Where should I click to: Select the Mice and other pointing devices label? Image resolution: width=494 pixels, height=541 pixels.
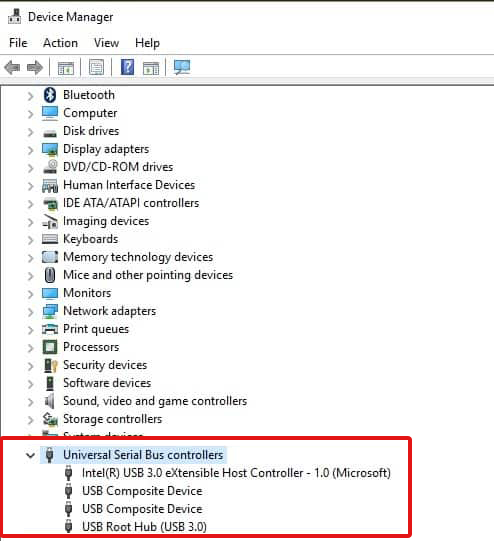point(148,275)
